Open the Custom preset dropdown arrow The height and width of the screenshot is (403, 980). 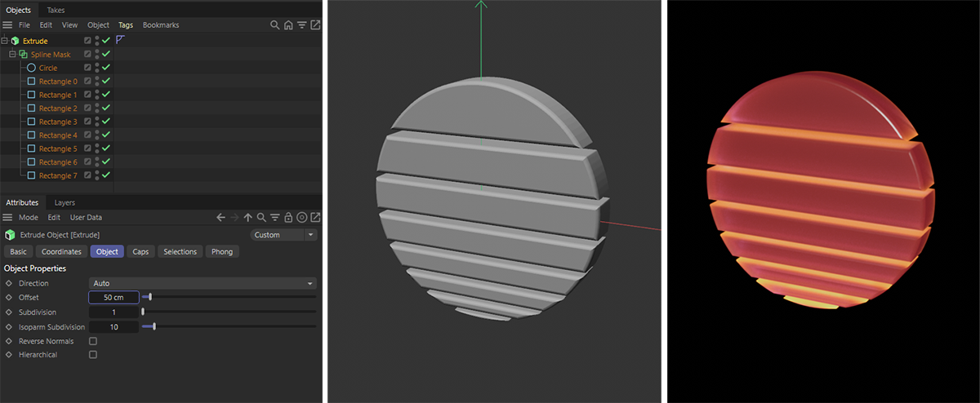tap(310, 235)
